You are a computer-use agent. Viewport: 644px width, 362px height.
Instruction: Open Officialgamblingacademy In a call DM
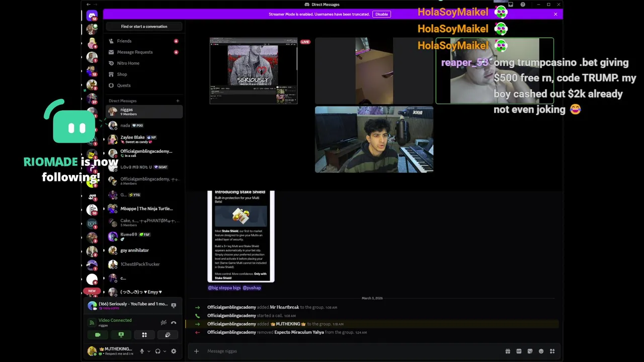(144, 153)
